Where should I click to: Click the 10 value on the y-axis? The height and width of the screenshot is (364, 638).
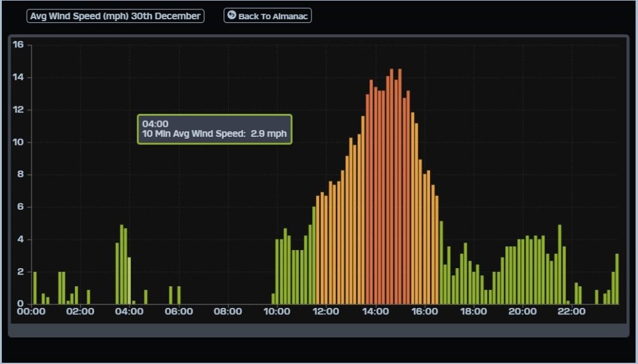(18, 142)
